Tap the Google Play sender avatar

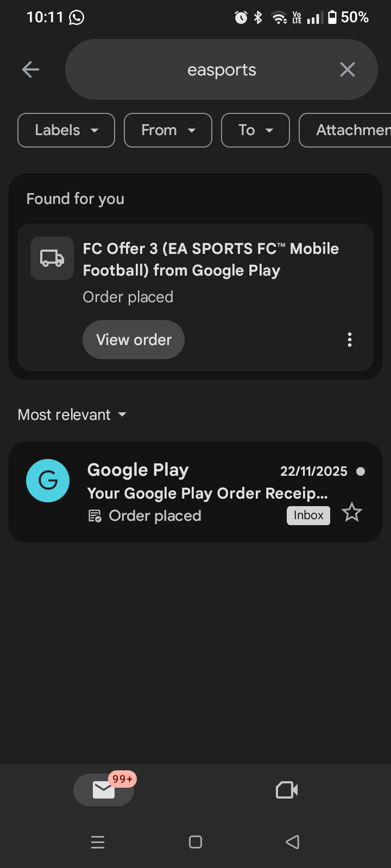48,481
